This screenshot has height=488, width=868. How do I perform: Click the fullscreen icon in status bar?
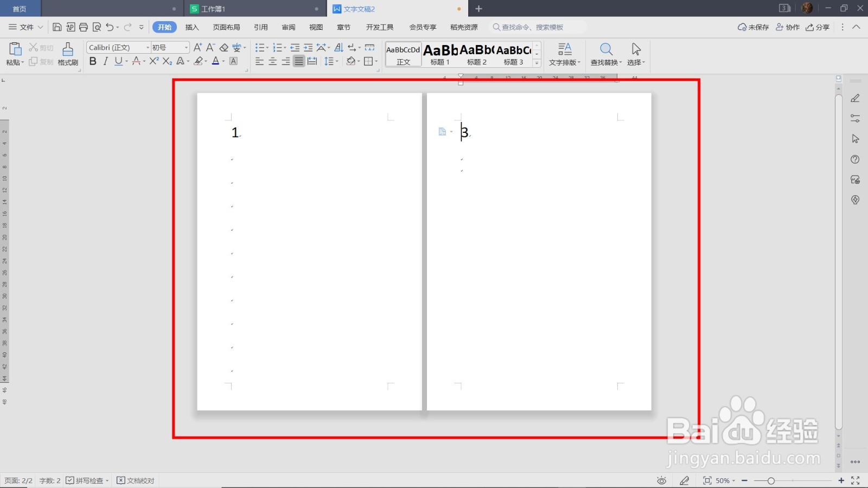856,480
